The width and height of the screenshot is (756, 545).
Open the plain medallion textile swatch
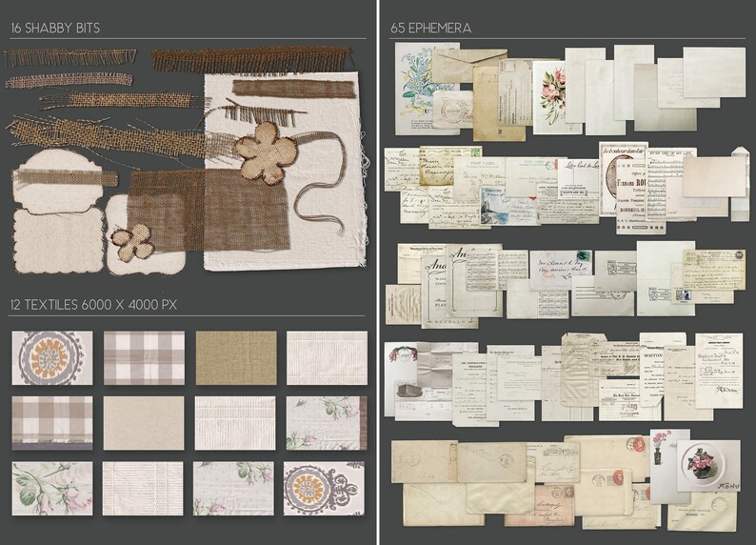[52, 358]
